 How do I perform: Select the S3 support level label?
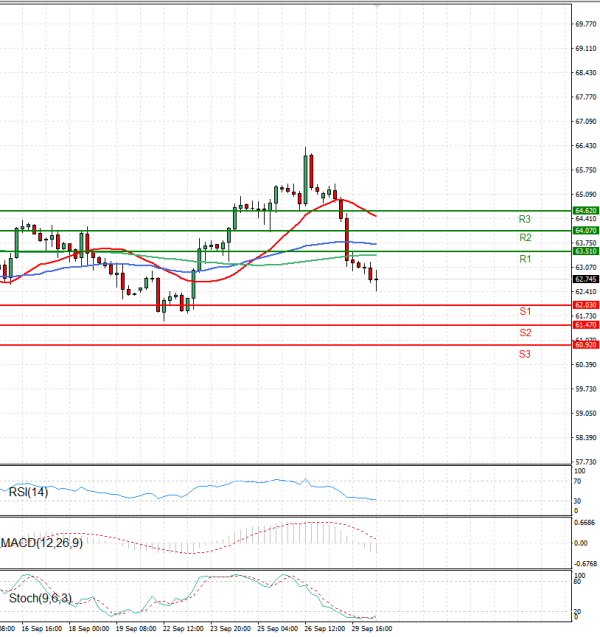524,354
